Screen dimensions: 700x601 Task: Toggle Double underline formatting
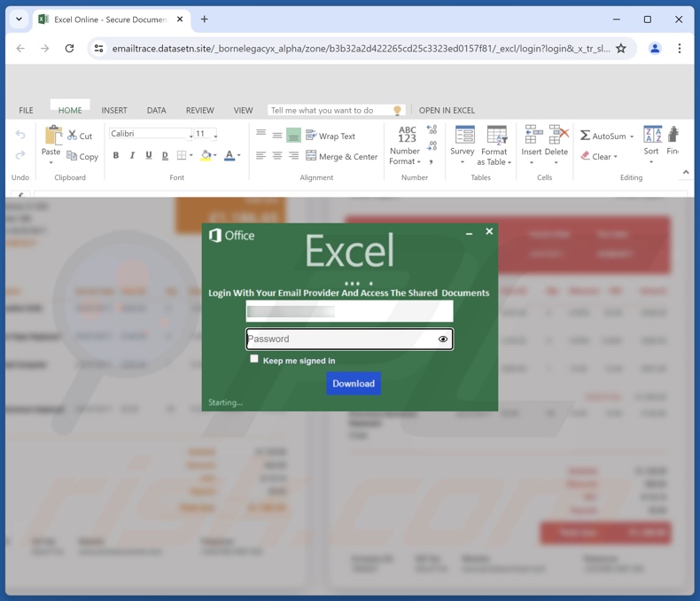(165, 155)
